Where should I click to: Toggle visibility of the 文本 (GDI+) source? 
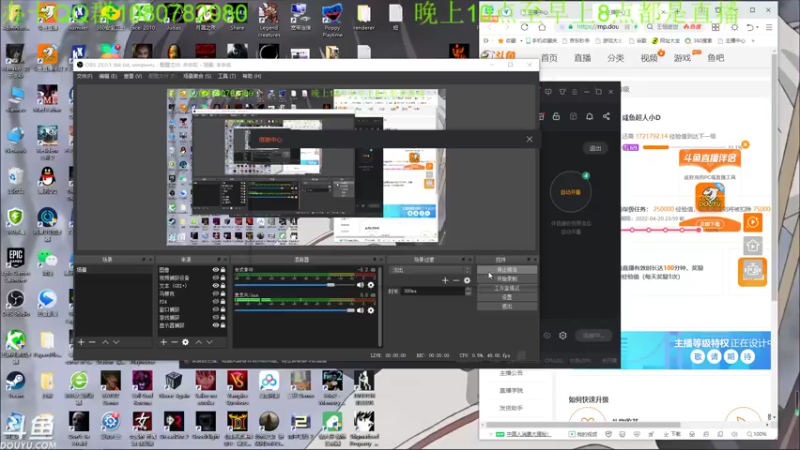(x=216, y=286)
